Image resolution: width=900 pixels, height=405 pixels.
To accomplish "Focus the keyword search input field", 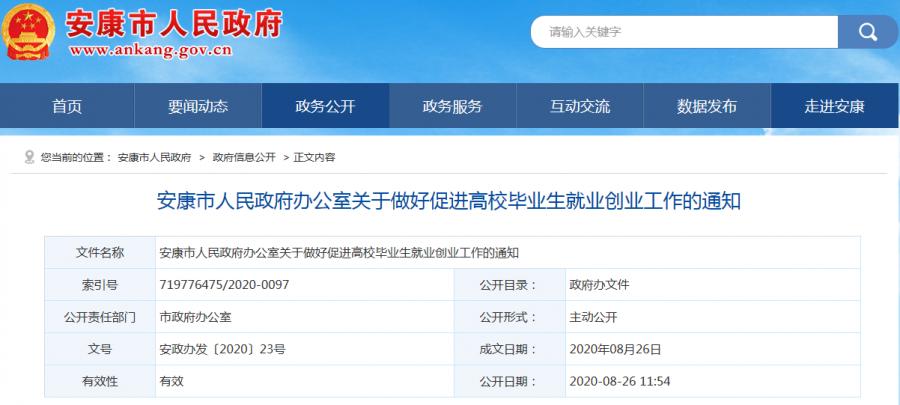I will click(684, 32).
